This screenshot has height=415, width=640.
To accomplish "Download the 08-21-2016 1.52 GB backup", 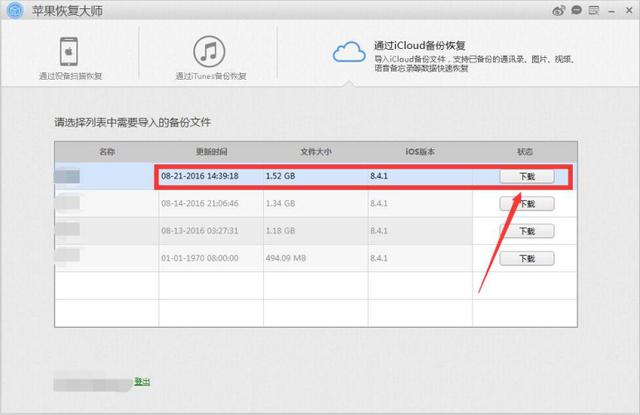I will click(526, 177).
